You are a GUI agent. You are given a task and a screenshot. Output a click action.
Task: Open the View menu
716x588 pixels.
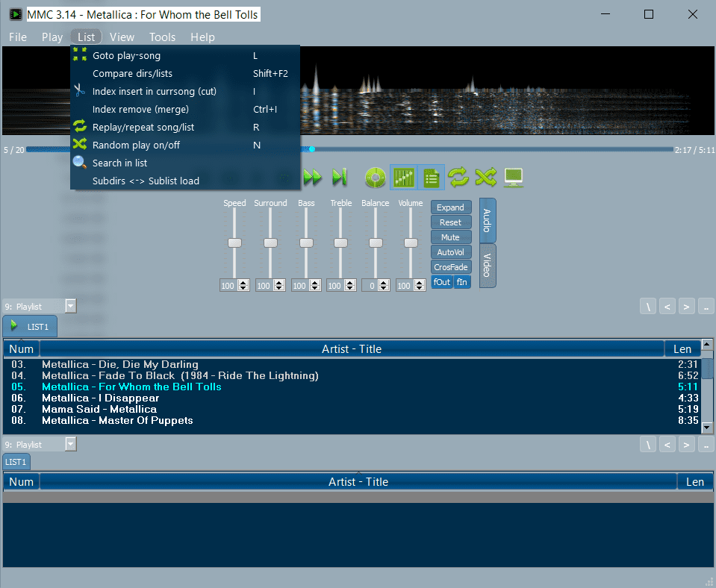tap(122, 37)
